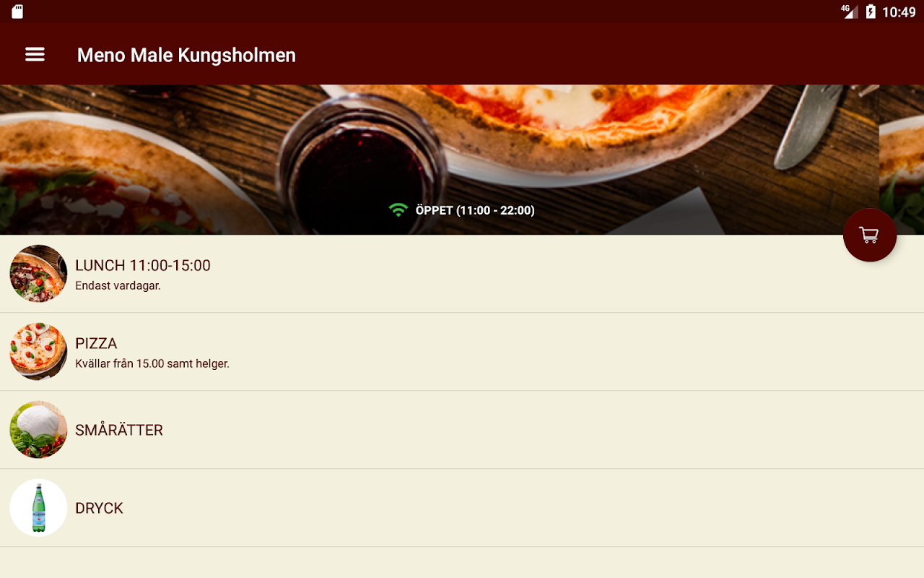Viewport: 924px width, 578px height.
Task: Tap 'Kvällar från 15.00 samt helger.' text
Action: 152,363
